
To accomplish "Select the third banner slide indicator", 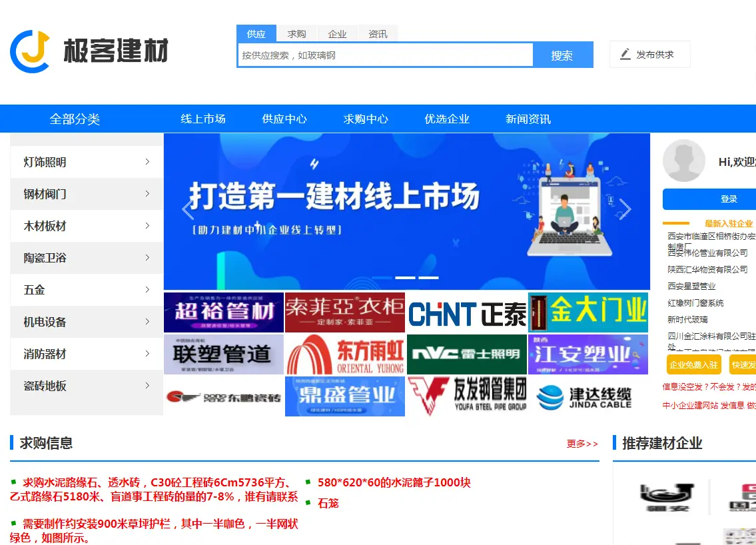I will click(428, 278).
